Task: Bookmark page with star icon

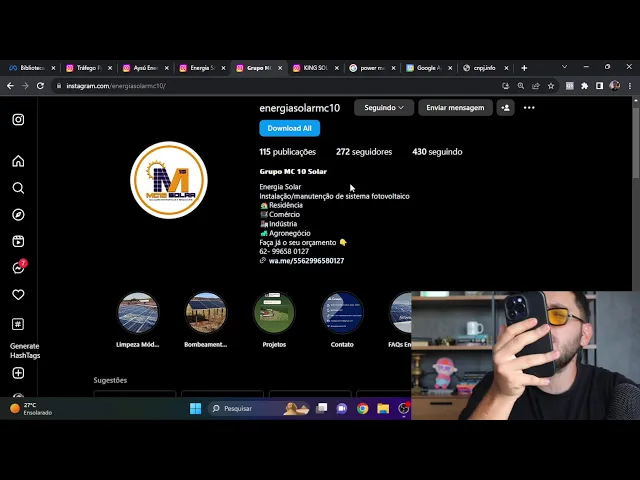Action: click(x=551, y=86)
